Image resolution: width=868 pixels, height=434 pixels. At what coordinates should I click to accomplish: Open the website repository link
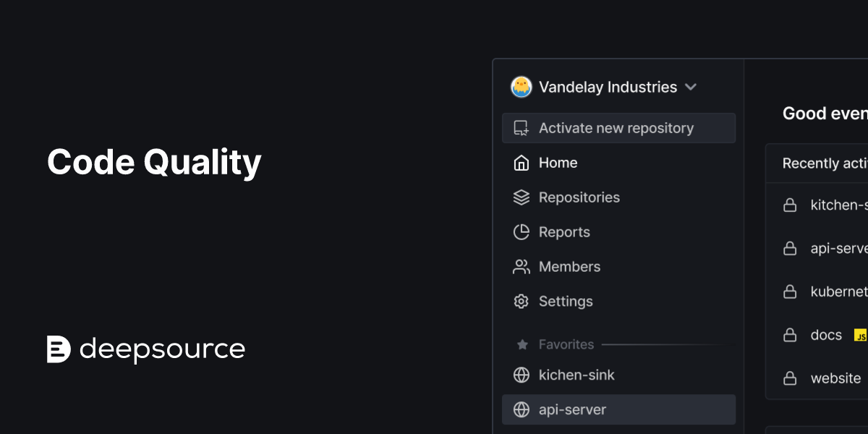click(x=835, y=378)
